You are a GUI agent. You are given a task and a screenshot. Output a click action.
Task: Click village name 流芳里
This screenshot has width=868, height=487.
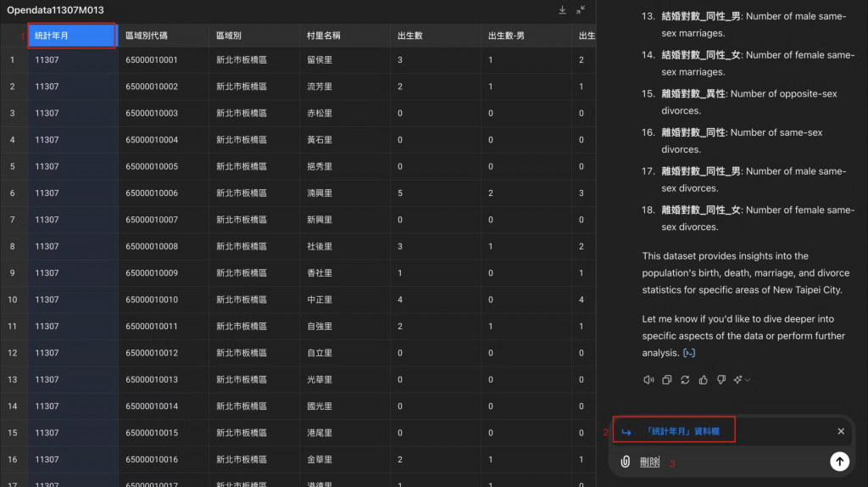(x=320, y=87)
